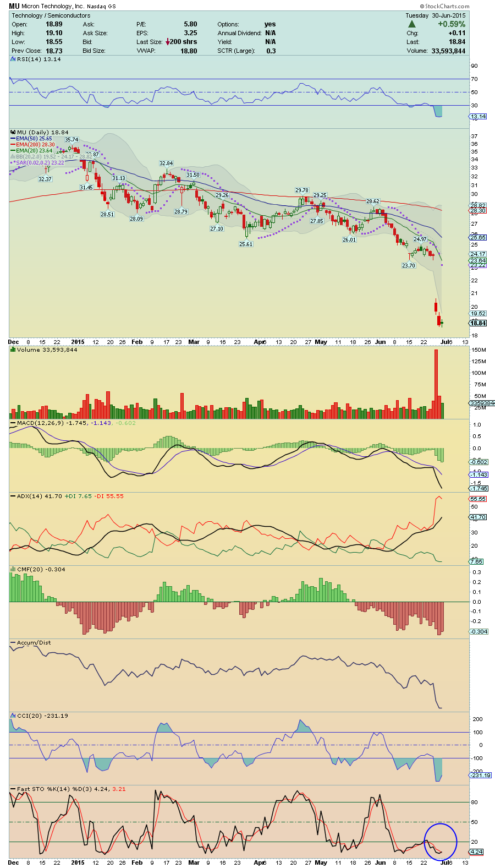
Task: Click the Options value yes
Action: pos(270,24)
